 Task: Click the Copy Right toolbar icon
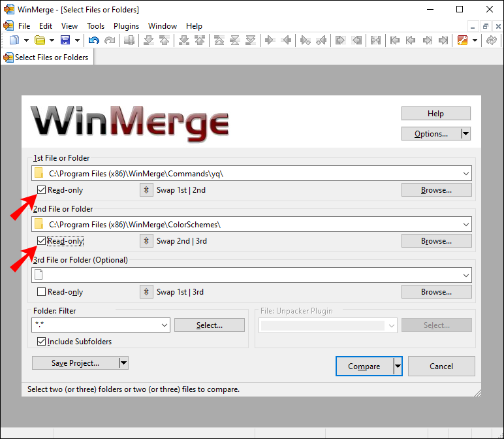point(270,41)
